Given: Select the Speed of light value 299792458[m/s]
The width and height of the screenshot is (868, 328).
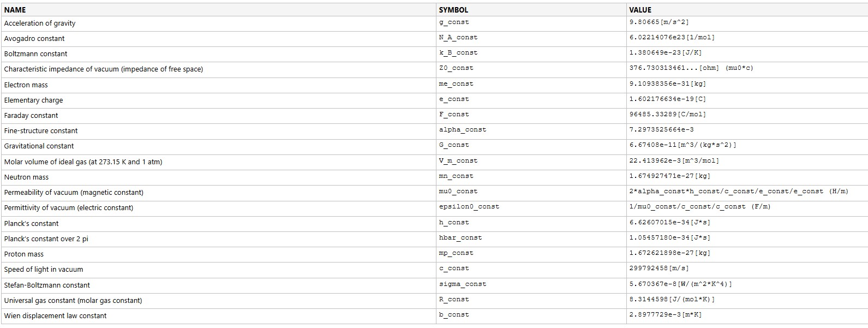Looking at the screenshot, I should click(659, 269).
